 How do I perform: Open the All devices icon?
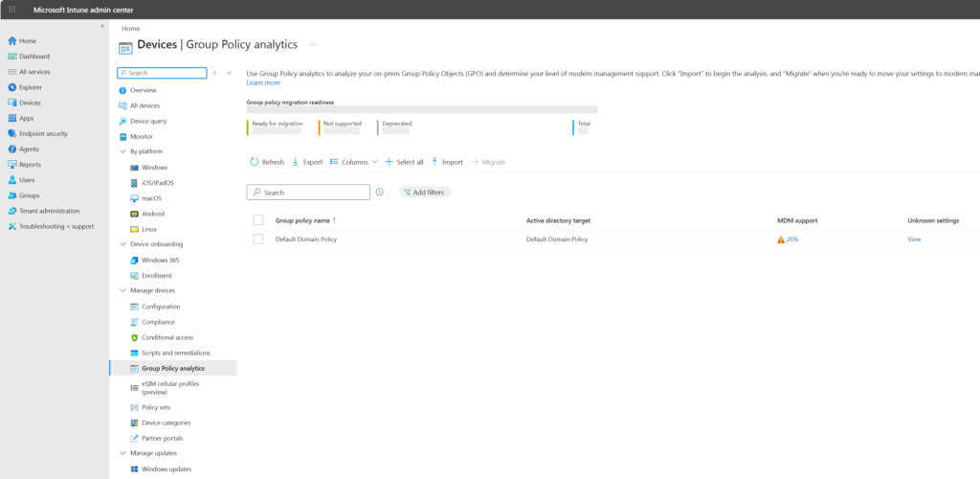[x=122, y=105]
